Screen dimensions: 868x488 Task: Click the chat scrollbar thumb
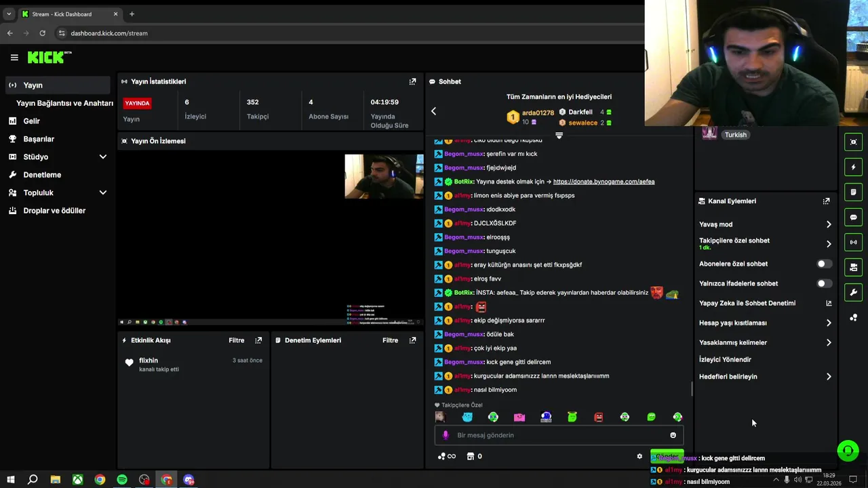click(x=692, y=389)
